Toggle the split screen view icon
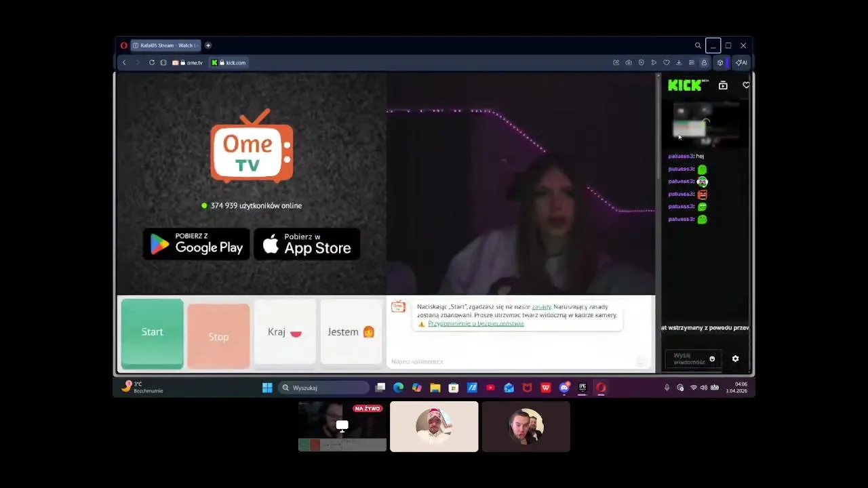868x488 pixels. tap(163, 62)
